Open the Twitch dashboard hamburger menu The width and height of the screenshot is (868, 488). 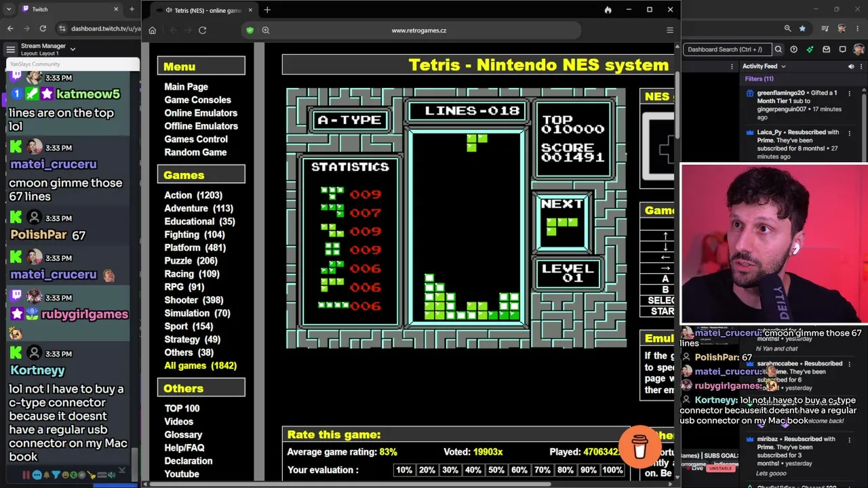pos(10,49)
